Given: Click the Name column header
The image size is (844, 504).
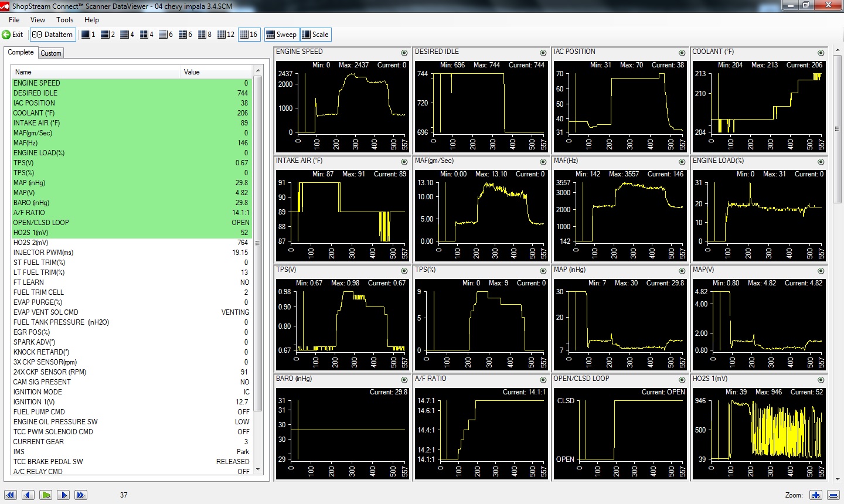Looking at the screenshot, I should 96,72.
